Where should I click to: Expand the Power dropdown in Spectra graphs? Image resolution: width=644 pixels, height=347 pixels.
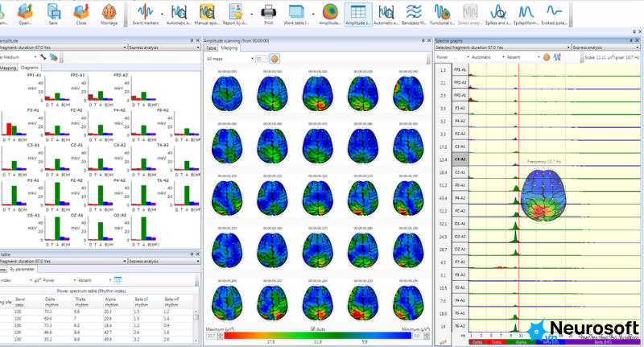(452, 57)
